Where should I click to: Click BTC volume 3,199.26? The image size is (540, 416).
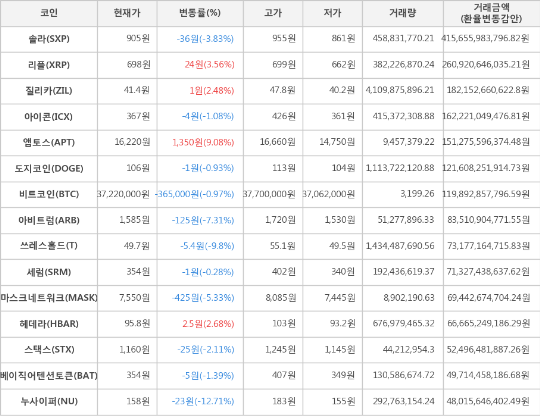tap(417, 194)
